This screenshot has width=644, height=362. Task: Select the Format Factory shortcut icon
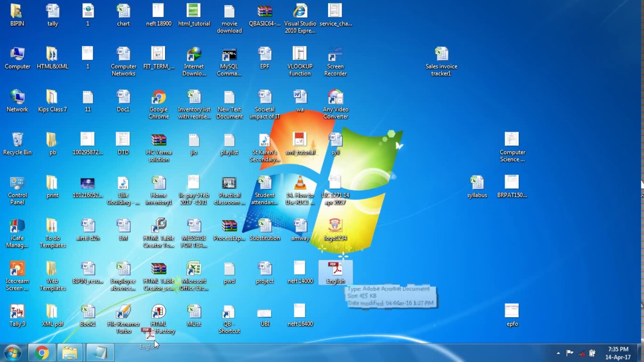(x=158, y=311)
